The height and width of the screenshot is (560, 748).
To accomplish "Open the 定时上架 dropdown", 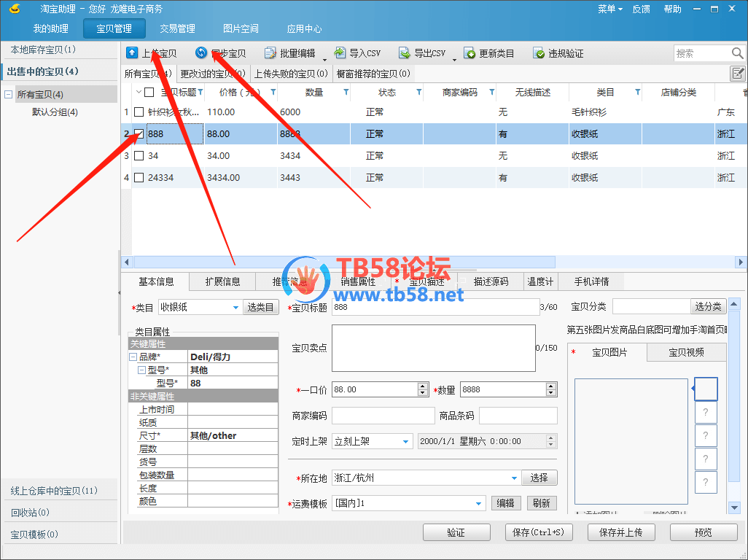I will 406,441.
